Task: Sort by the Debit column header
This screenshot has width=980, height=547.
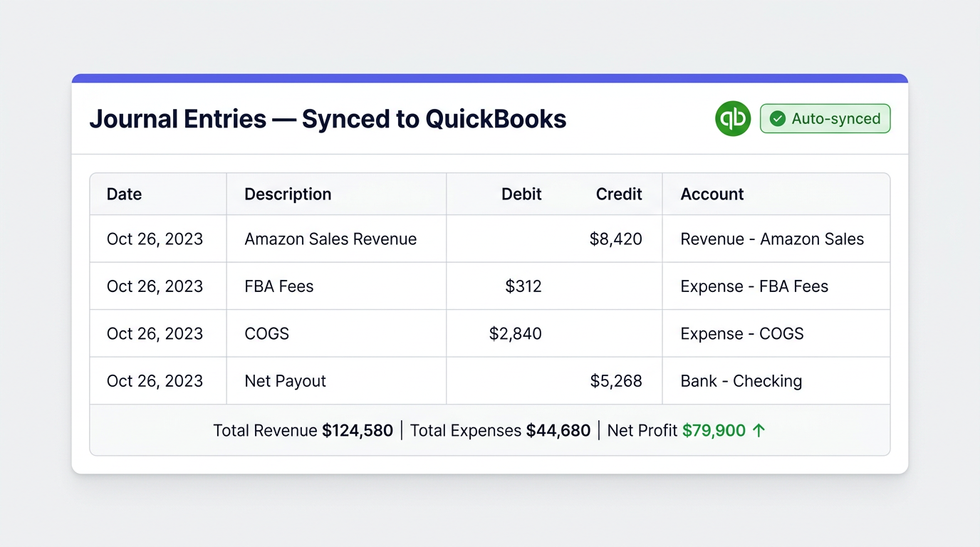Action: click(521, 194)
